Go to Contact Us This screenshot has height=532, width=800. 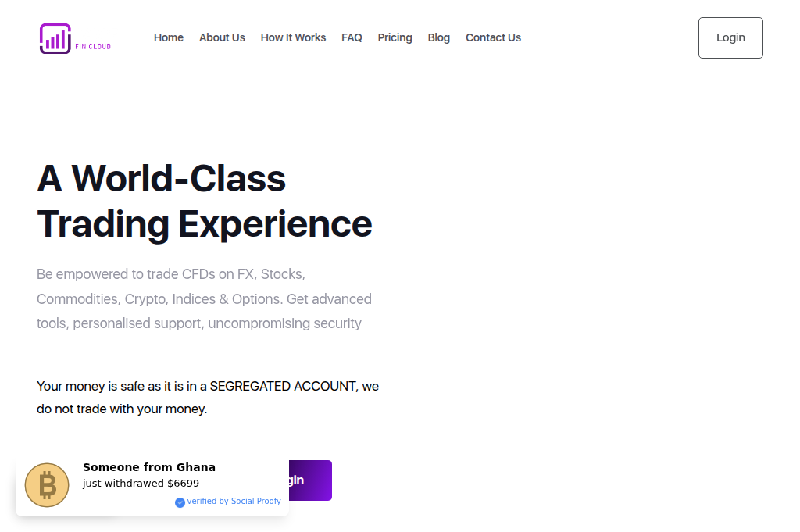pyautogui.click(x=493, y=37)
